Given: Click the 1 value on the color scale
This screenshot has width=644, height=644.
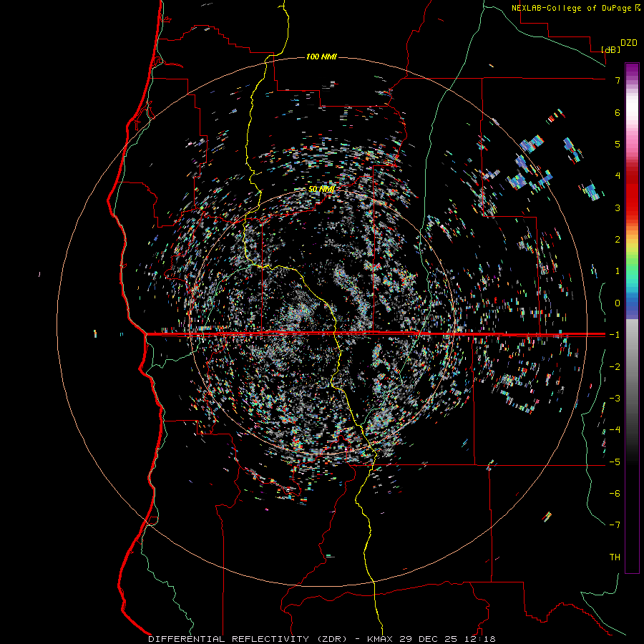Looking at the screenshot, I should (x=618, y=271).
